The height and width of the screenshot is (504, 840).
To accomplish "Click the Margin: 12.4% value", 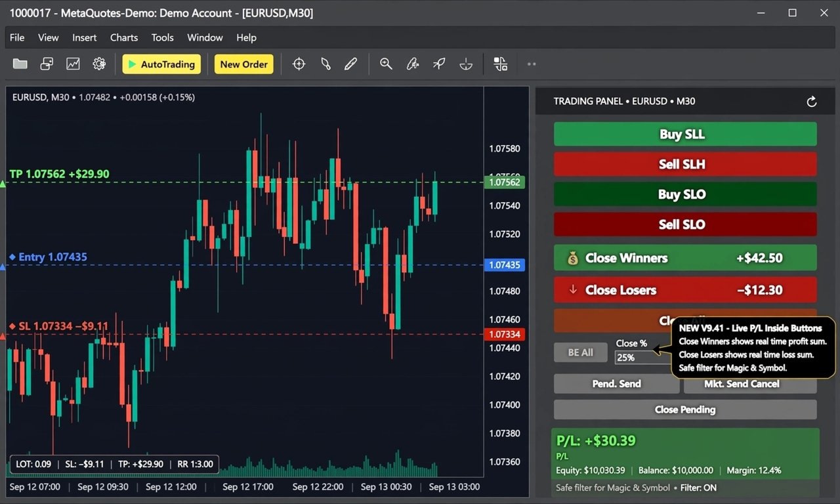I will point(753,471).
